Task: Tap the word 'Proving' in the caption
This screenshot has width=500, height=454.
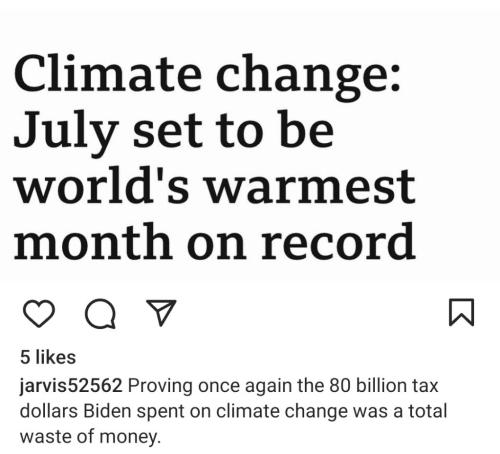Action: pos(160,386)
